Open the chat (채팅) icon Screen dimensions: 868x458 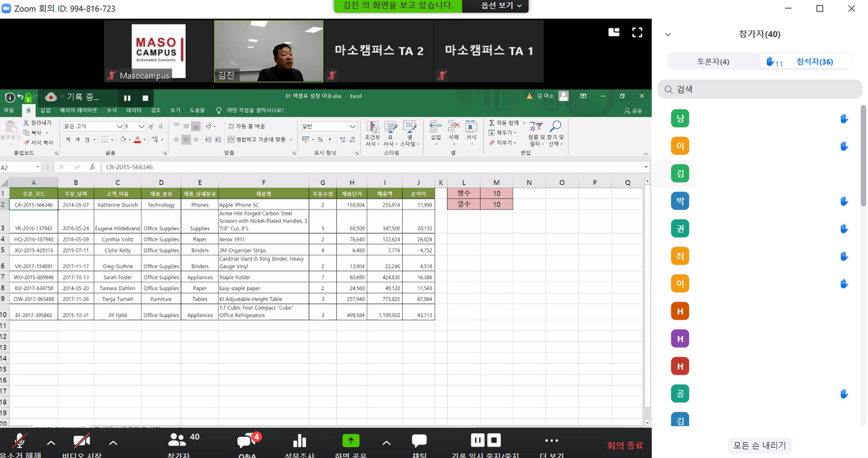point(419,442)
